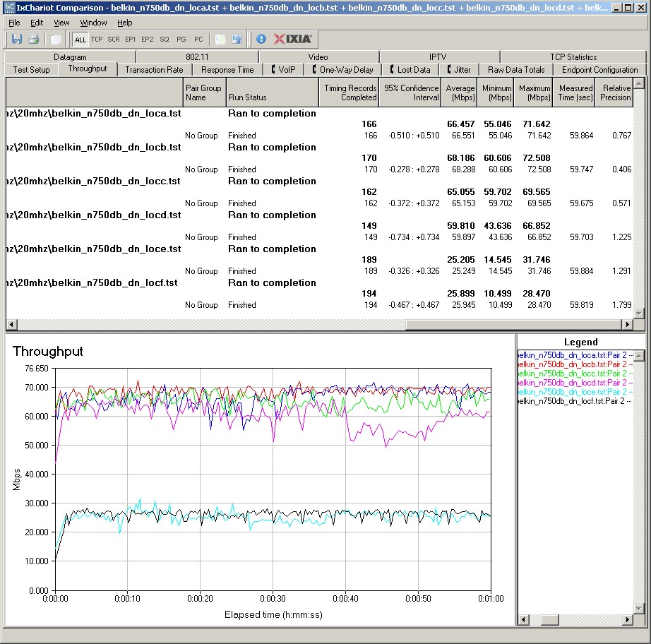Switch to the 802.11 tab
This screenshot has width=651, height=644.
[x=197, y=57]
